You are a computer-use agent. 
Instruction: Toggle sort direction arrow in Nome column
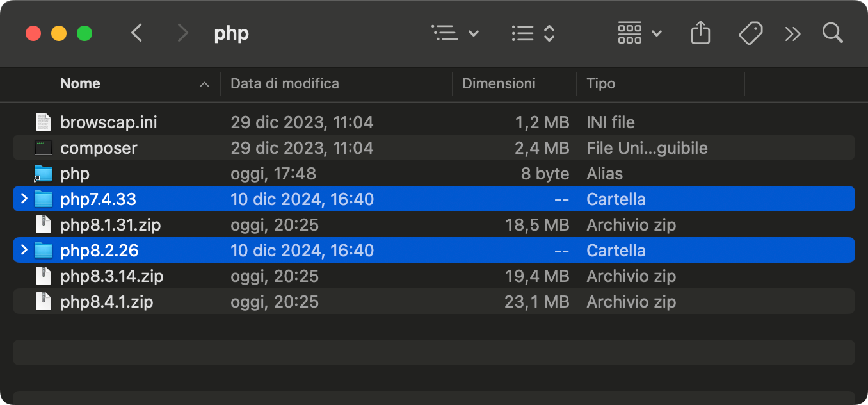click(204, 84)
